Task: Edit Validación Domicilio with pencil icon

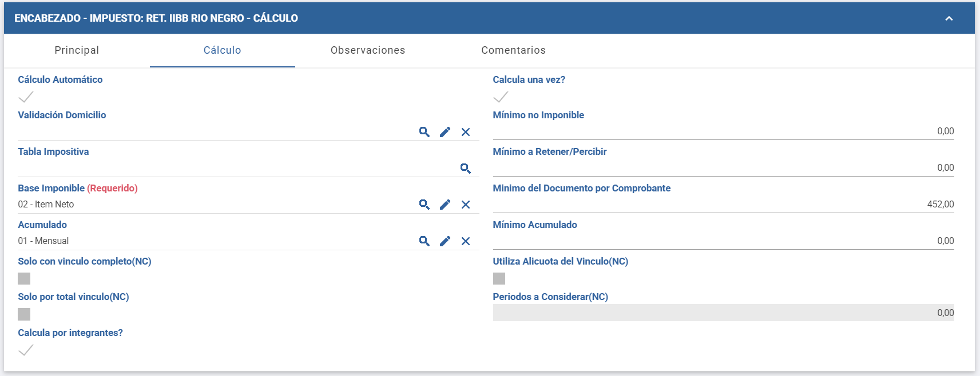Action: [x=445, y=132]
